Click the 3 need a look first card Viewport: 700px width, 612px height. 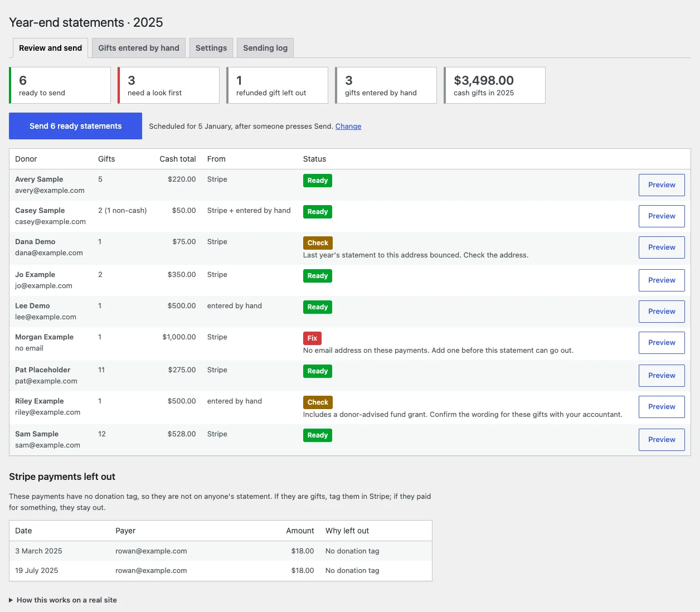(x=168, y=85)
